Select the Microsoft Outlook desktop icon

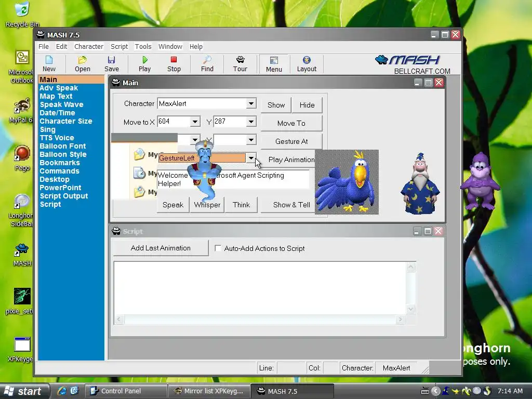click(21, 66)
